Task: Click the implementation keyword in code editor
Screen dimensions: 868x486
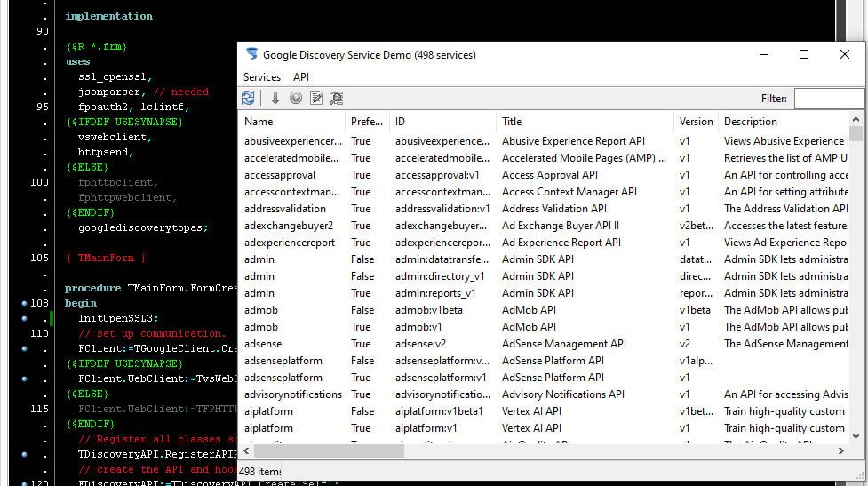Action: tap(109, 16)
